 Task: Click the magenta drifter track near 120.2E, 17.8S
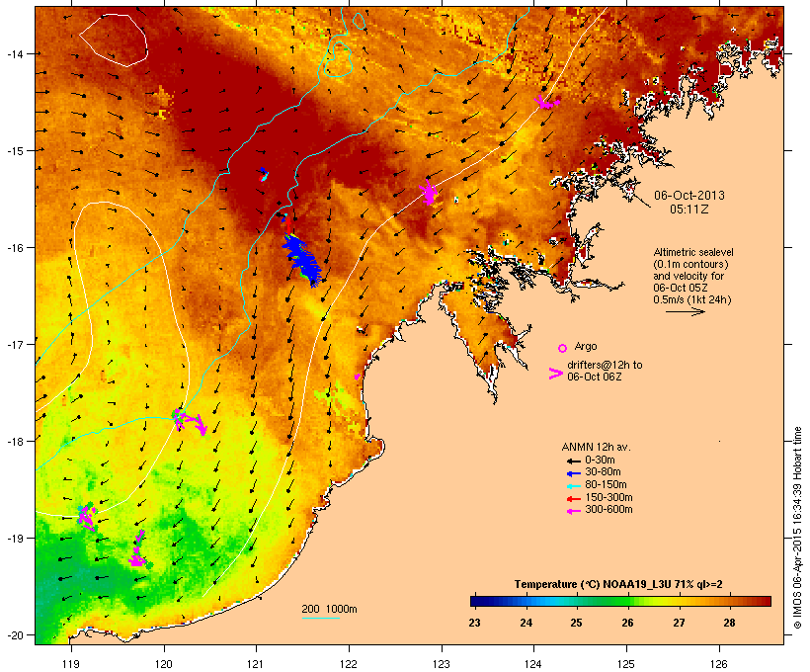coord(189,421)
